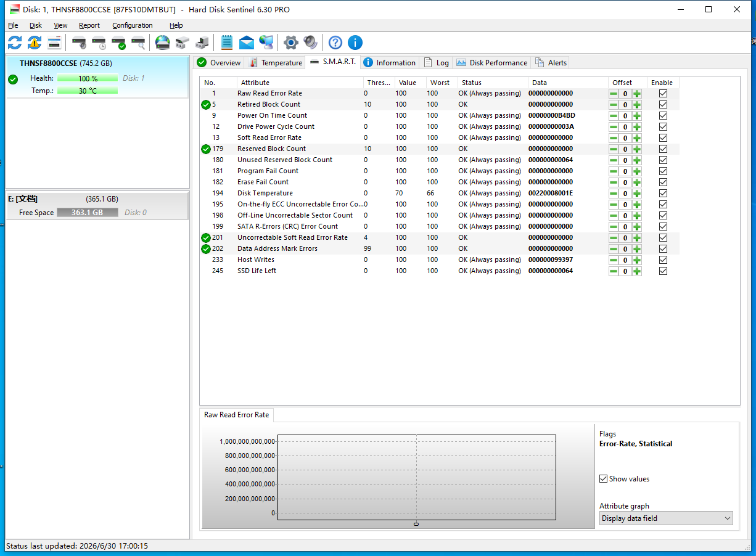Sort by the Data column header

click(568, 83)
